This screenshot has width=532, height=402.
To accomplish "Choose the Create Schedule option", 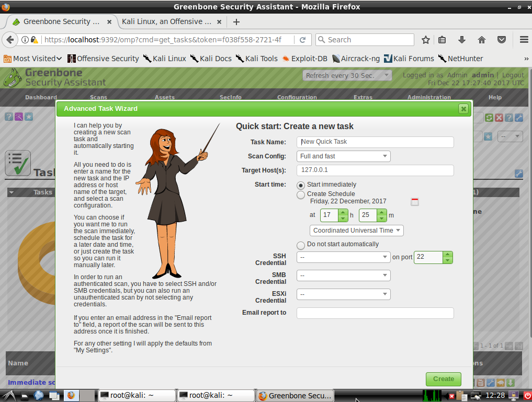I will point(301,194).
